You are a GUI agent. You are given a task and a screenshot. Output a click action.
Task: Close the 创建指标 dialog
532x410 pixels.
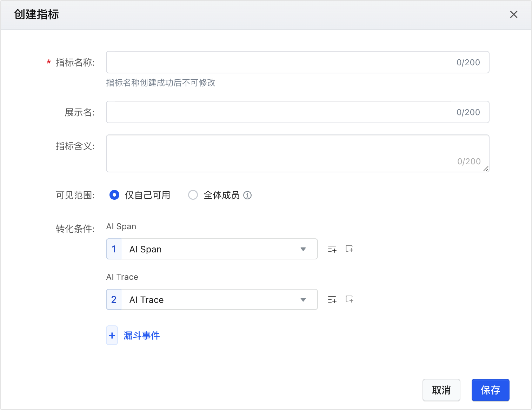click(x=514, y=14)
